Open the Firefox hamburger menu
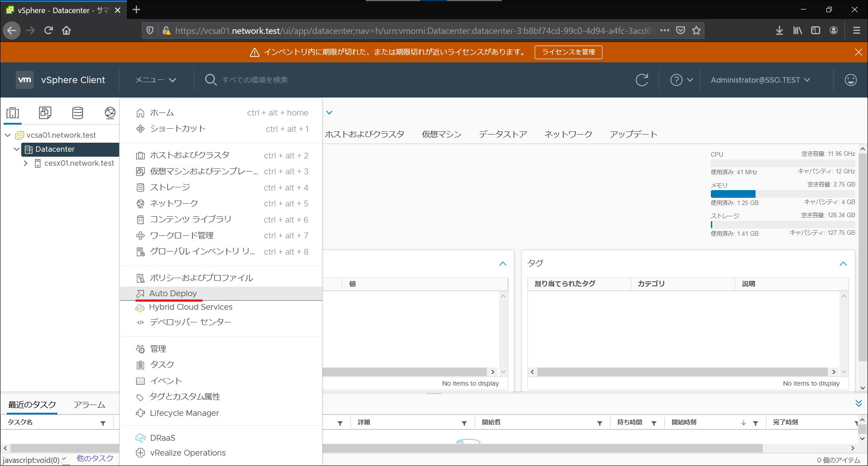 click(x=856, y=30)
